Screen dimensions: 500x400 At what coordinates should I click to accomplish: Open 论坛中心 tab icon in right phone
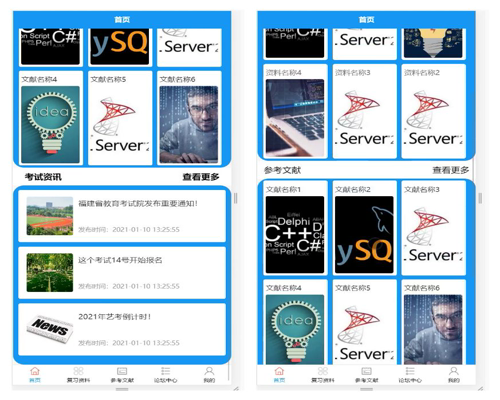tap(410, 371)
